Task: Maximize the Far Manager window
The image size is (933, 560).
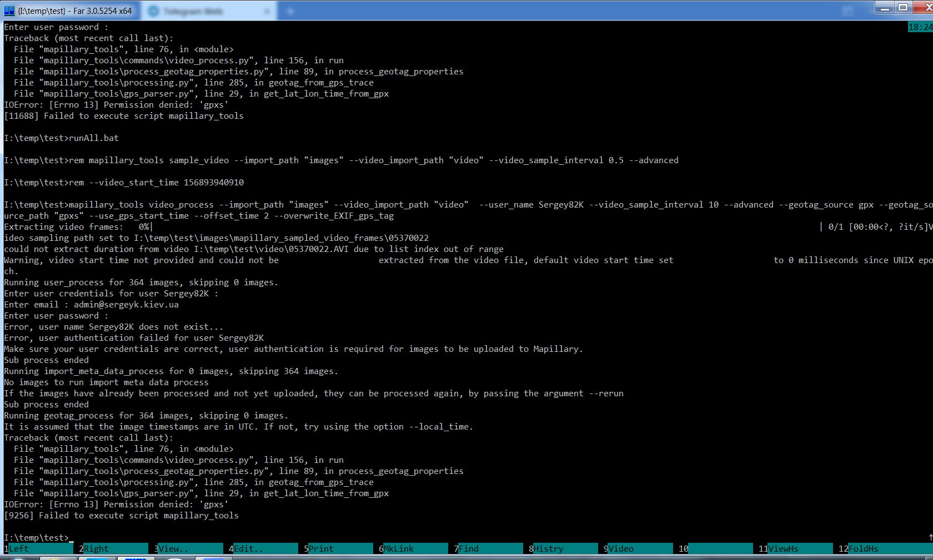Action: click(x=903, y=8)
